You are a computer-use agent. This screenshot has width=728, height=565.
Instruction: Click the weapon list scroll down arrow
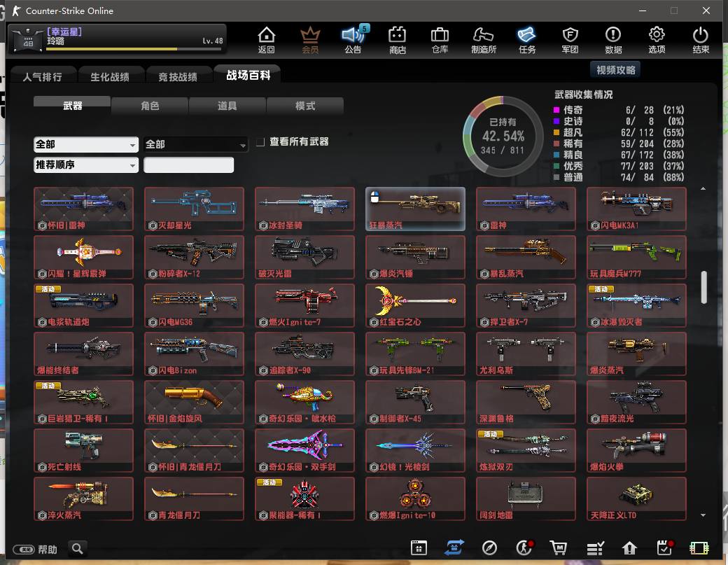tap(703, 515)
